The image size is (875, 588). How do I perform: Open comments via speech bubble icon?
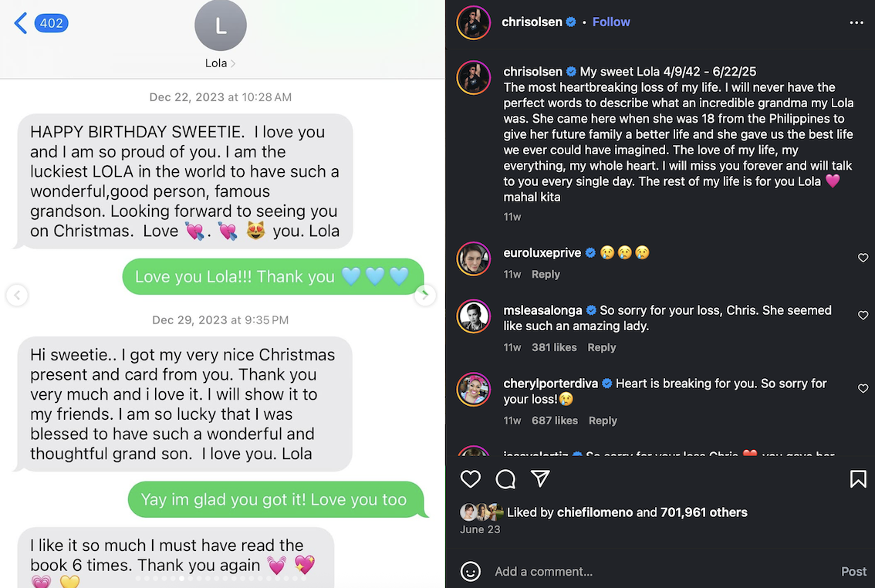coord(505,479)
